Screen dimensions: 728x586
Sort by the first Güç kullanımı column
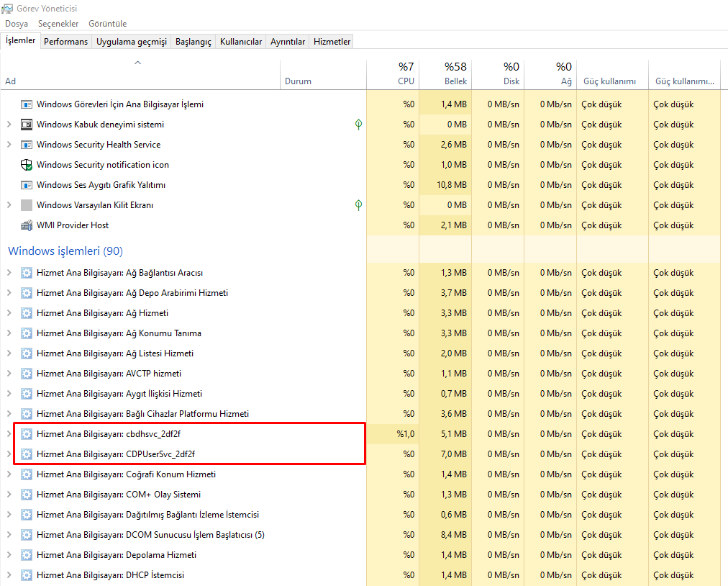(x=612, y=74)
